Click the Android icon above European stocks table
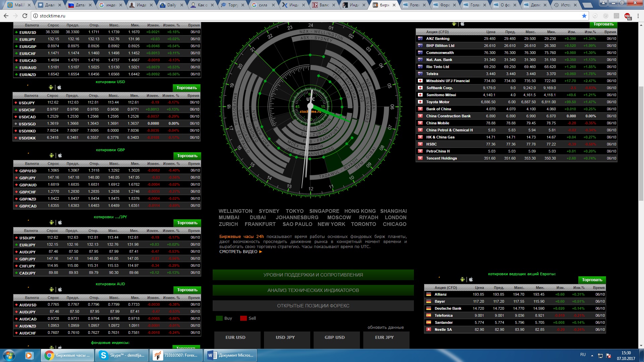Viewport: 644px width, 362px height. click(x=463, y=280)
